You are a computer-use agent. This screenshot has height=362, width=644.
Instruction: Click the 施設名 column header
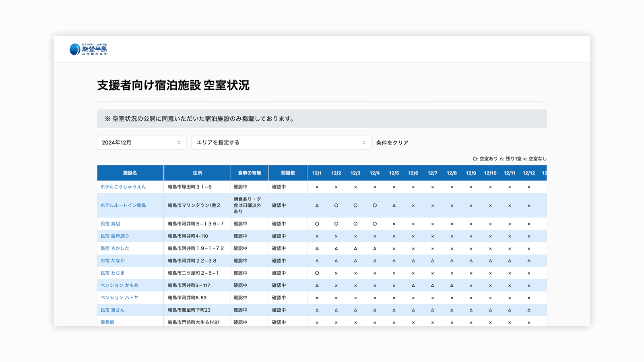(130, 173)
